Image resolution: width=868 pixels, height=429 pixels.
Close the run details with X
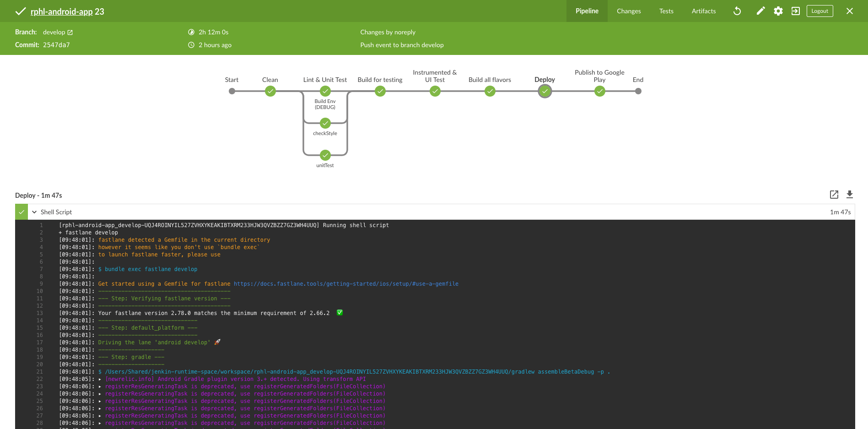coord(849,11)
